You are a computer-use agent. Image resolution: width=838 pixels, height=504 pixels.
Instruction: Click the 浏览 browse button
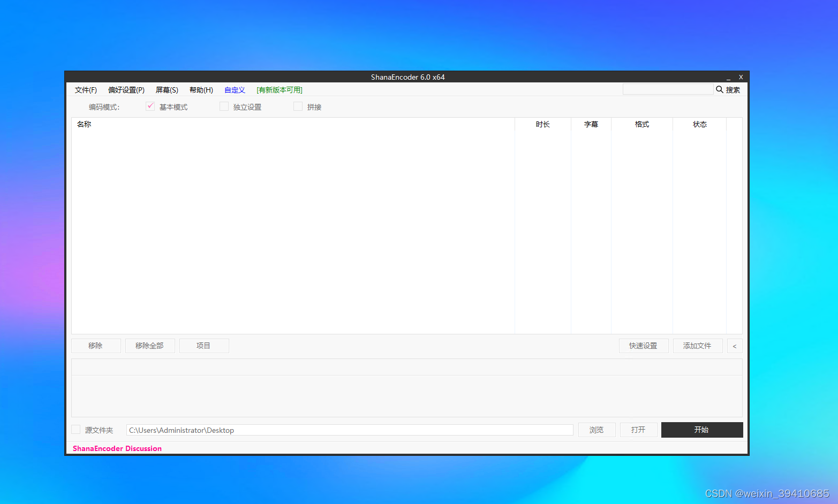point(597,430)
